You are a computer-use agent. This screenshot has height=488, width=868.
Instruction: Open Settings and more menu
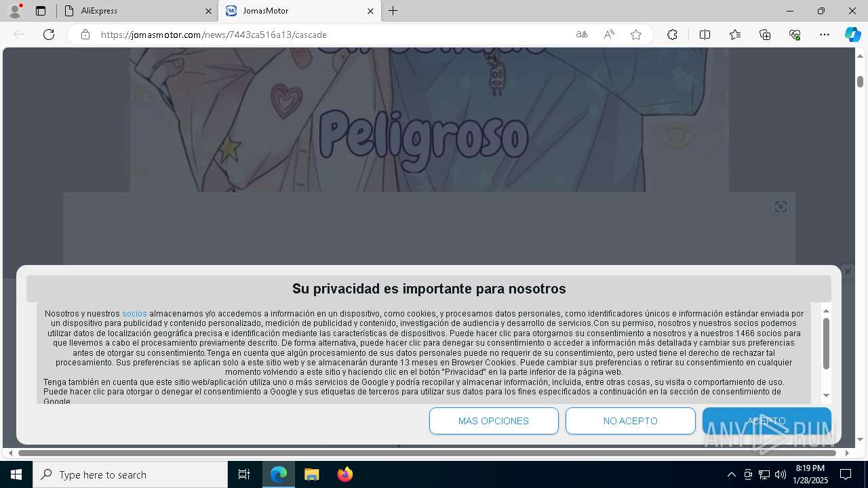coord(825,35)
